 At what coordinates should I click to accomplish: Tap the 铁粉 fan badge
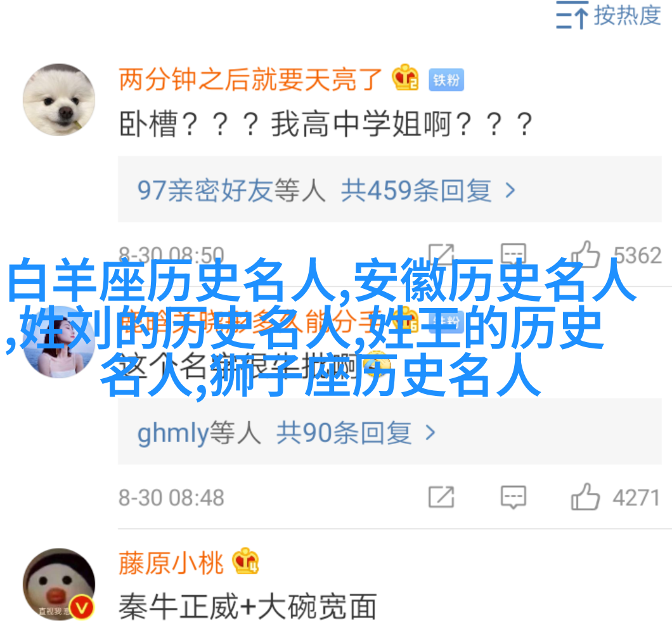(x=446, y=80)
